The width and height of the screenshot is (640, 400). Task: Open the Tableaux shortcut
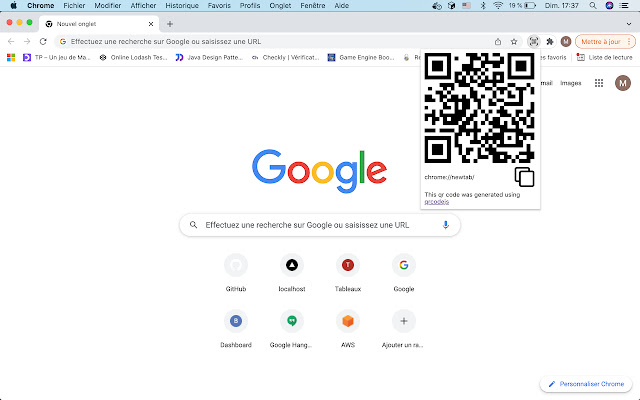(348, 273)
